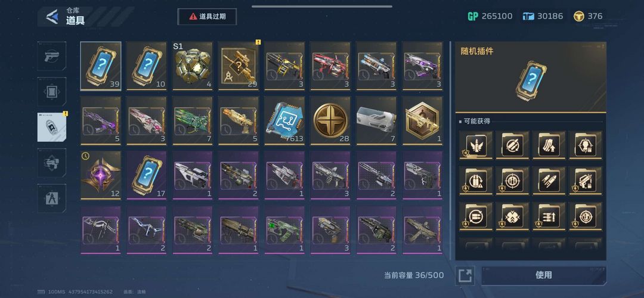644x298 pixels.
Task: Select the gold cross coin item 28
Action: tap(330, 120)
